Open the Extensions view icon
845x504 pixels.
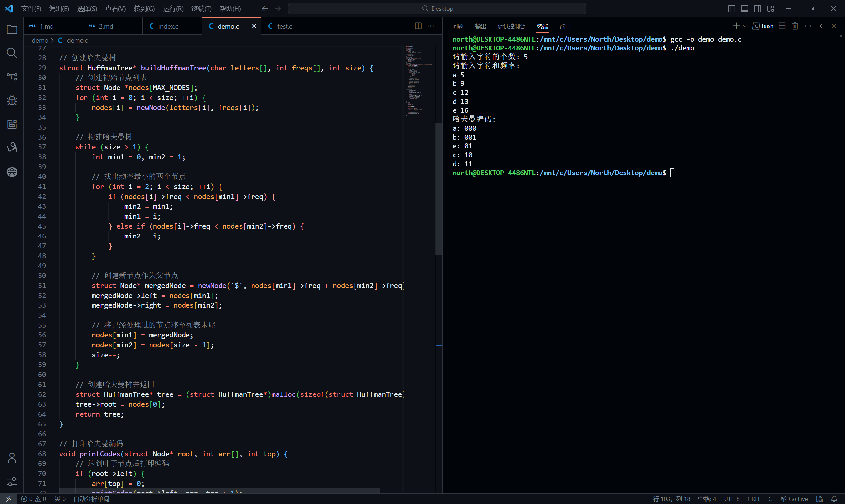(x=12, y=124)
